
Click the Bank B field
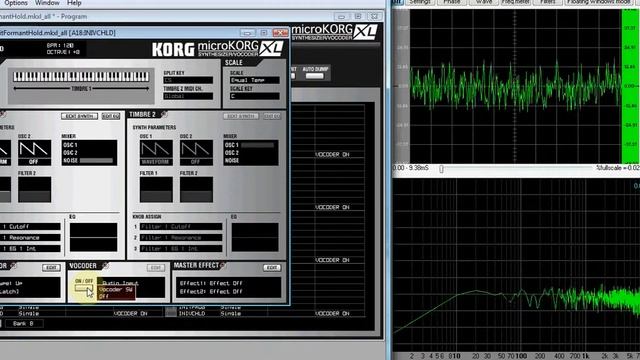23,324
